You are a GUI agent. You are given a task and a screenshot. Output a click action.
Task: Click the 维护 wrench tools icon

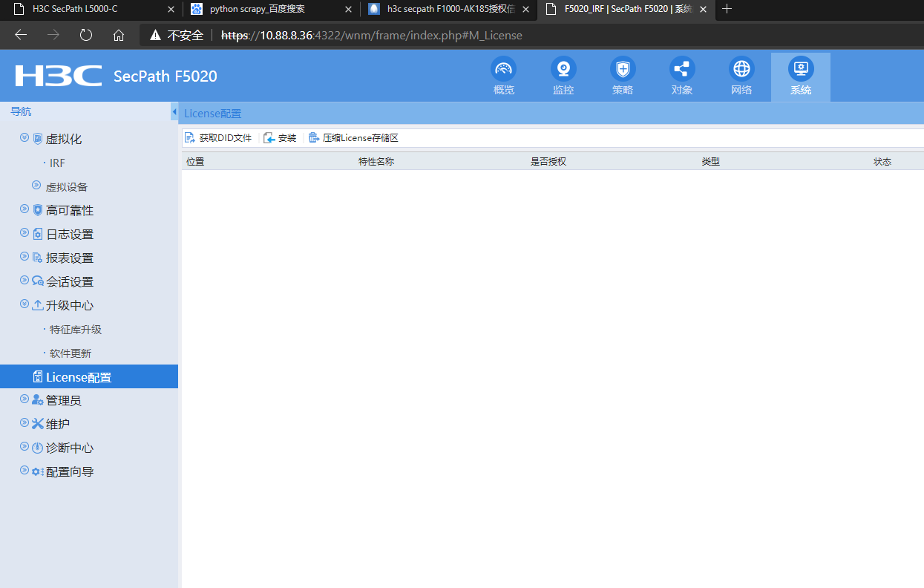point(38,424)
